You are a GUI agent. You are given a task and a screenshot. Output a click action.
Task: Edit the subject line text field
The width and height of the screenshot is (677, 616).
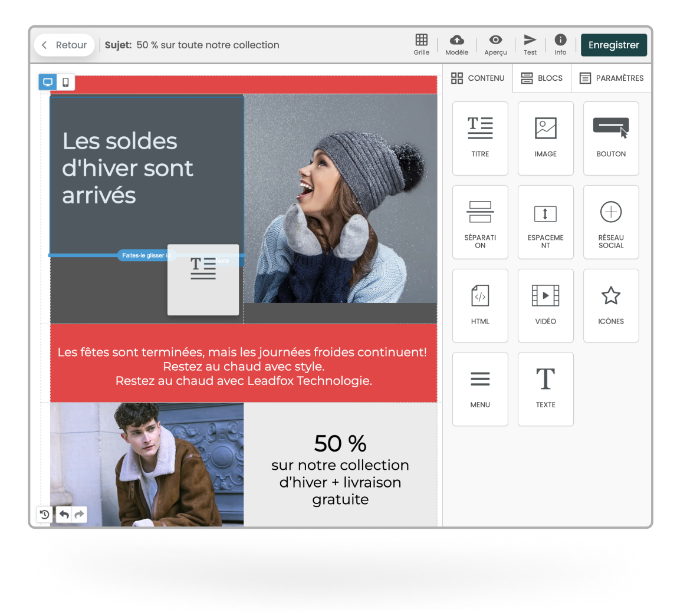click(208, 45)
